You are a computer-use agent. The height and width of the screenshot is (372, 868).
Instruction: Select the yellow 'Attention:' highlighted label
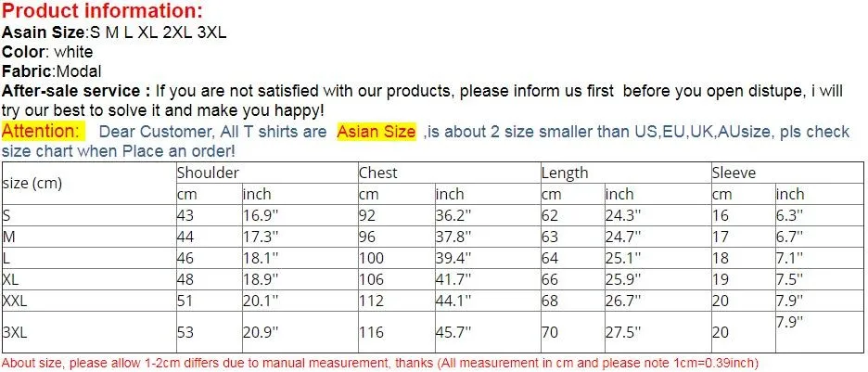(44, 132)
